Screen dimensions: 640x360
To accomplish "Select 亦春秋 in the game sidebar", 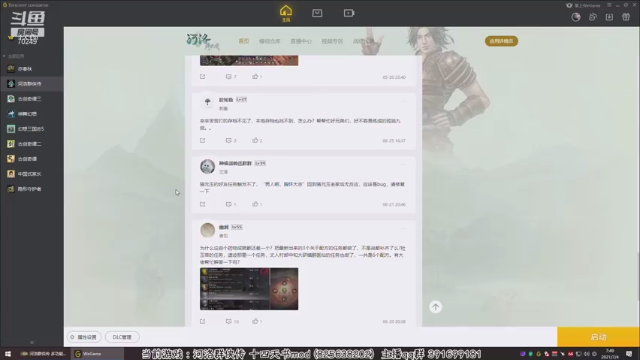I will (31, 69).
